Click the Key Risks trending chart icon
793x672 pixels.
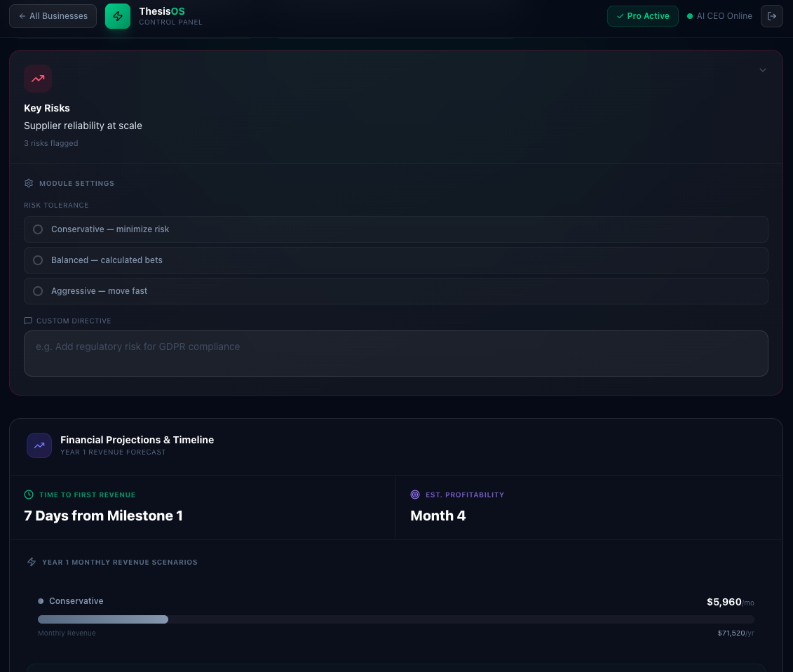coord(38,79)
